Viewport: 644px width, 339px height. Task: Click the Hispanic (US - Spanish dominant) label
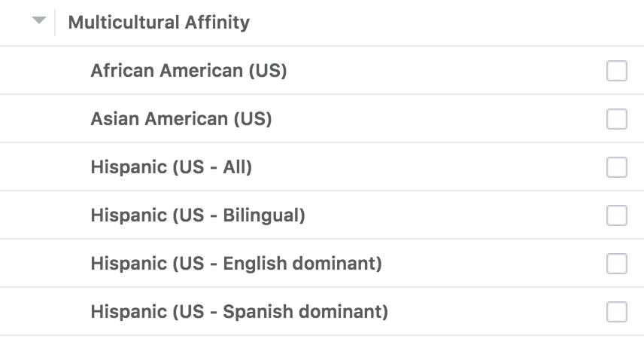pyautogui.click(x=239, y=312)
